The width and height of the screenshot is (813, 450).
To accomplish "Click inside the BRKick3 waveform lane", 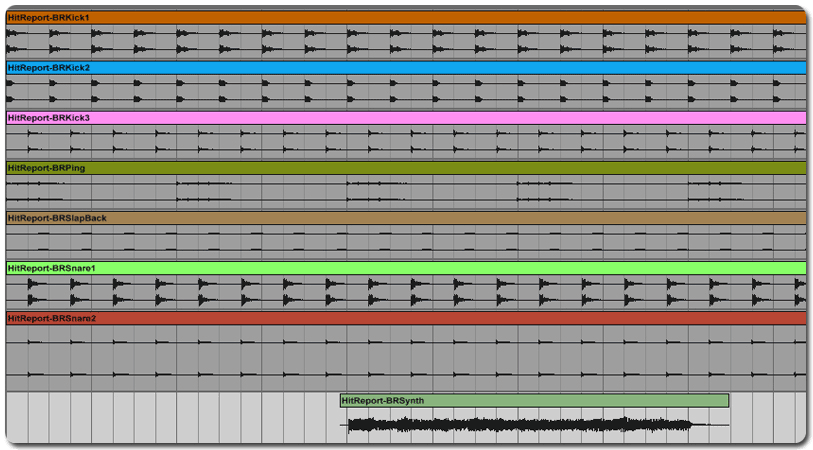I will click(405, 141).
